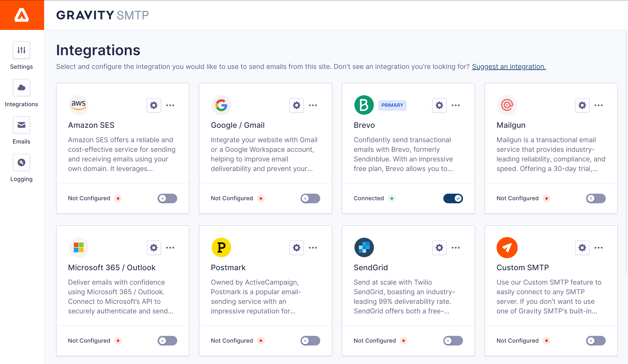Enable the SendGrid toggle
This screenshot has width=628, height=364.
coord(453,341)
